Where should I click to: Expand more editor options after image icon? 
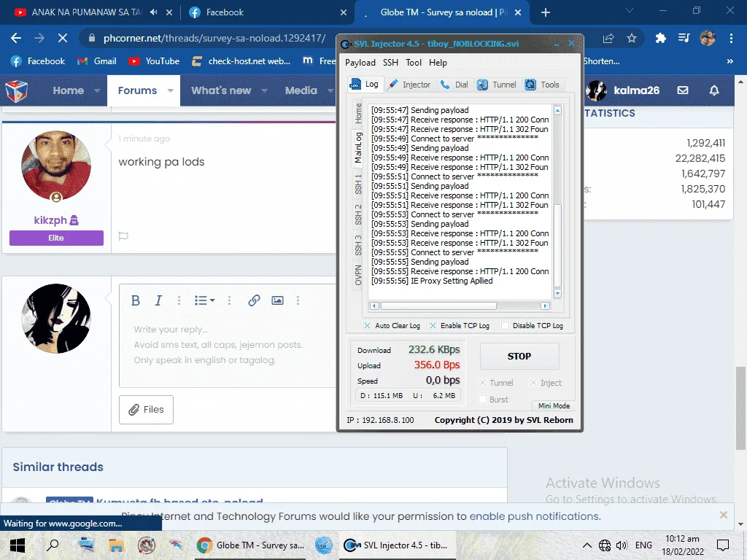tap(298, 300)
